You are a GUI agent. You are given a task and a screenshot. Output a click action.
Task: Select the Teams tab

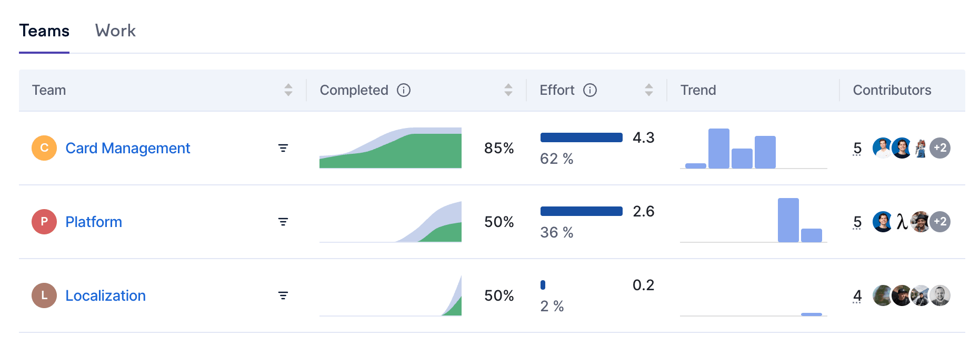click(x=44, y=31)
